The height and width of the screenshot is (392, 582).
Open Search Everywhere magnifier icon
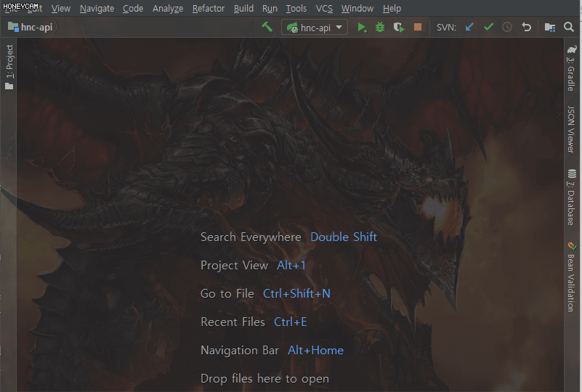click(x=569, y=27)
